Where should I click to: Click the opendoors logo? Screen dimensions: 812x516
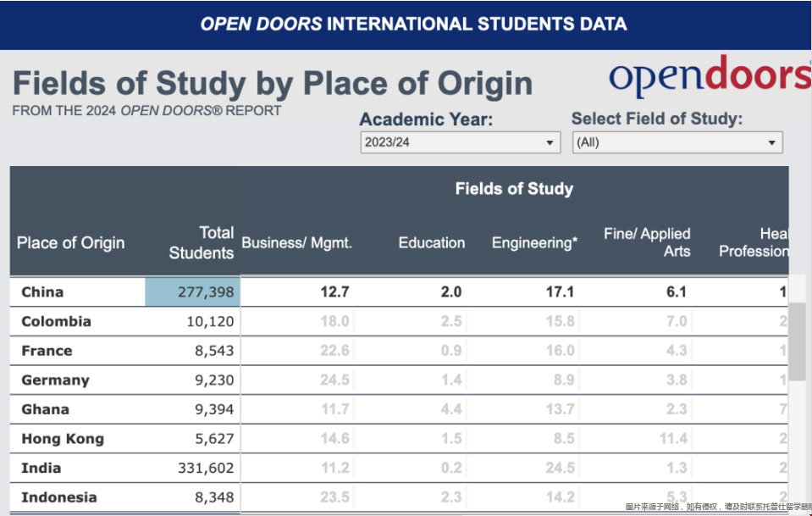click(709, 78)
